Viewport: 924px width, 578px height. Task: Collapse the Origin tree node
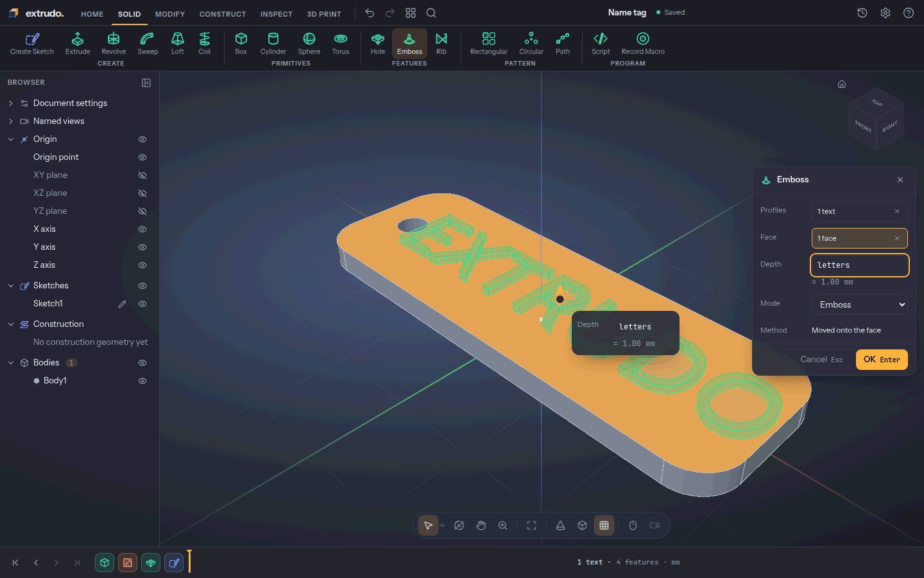[11, 139]
